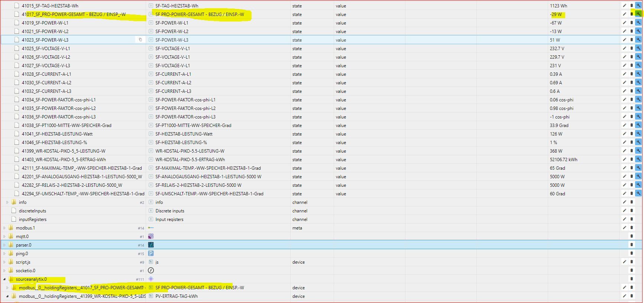644x303 pixels.
Task: Open wrench settings for 41034_SF-POWER-FAKTOR-cos-phi-L1
Action: 638,100
